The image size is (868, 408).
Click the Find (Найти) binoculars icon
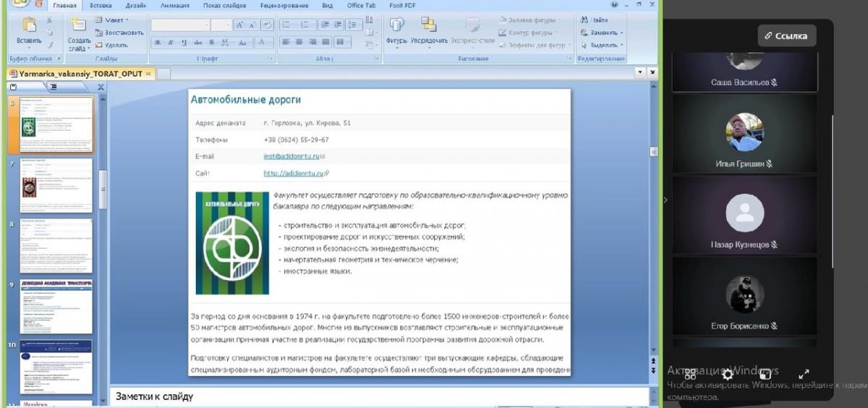pos(585,21)
